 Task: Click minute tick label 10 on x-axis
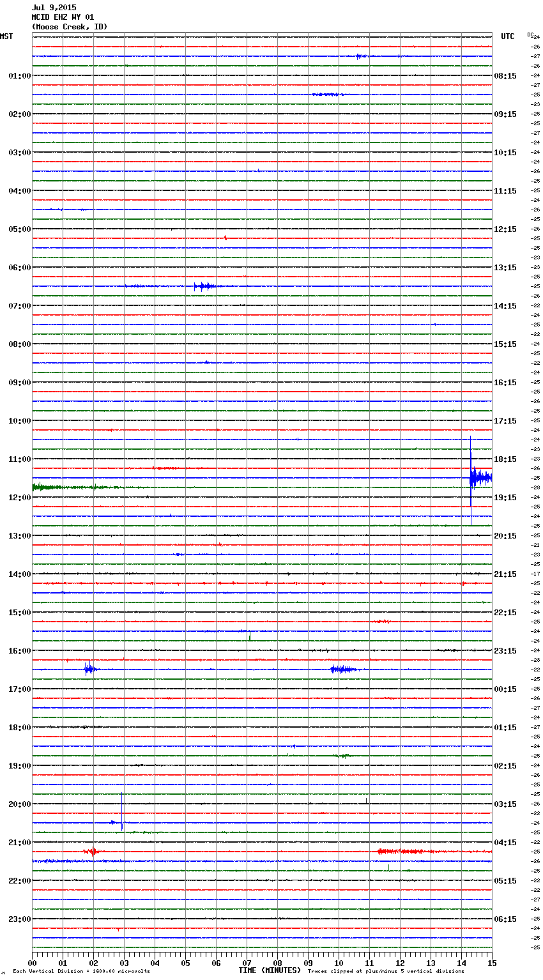[339, 963]
